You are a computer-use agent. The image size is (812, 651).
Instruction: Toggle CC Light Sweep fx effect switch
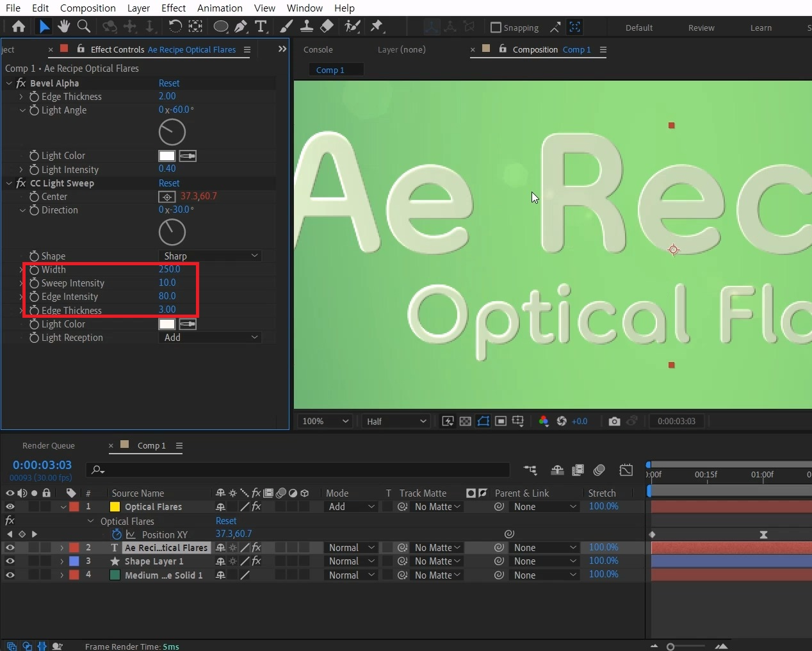click(x=21, y=183)
